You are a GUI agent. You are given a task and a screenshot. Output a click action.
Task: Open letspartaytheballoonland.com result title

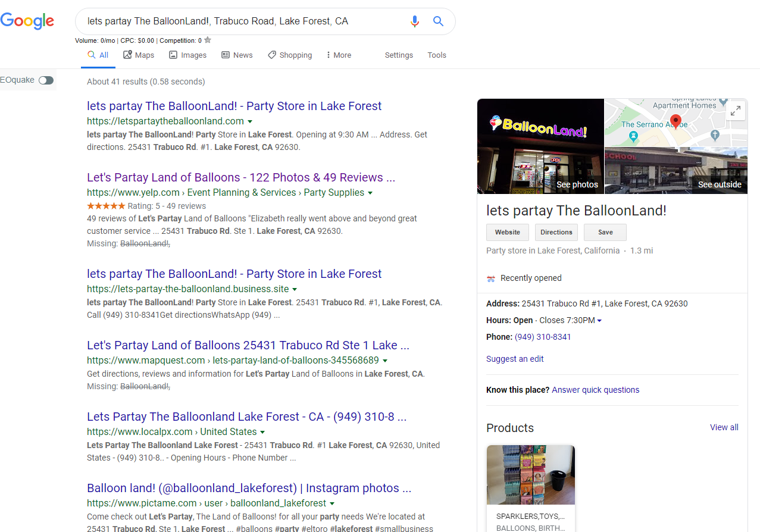coord(234,106)
